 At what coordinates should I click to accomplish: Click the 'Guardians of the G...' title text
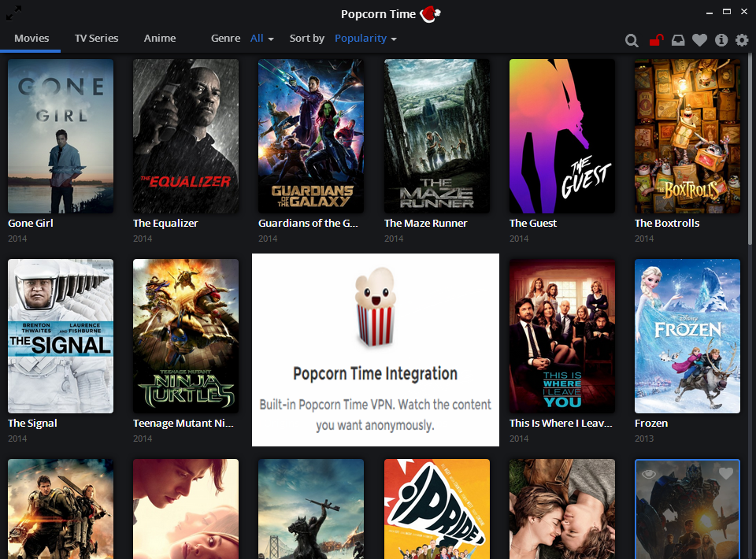coord(308,223)
